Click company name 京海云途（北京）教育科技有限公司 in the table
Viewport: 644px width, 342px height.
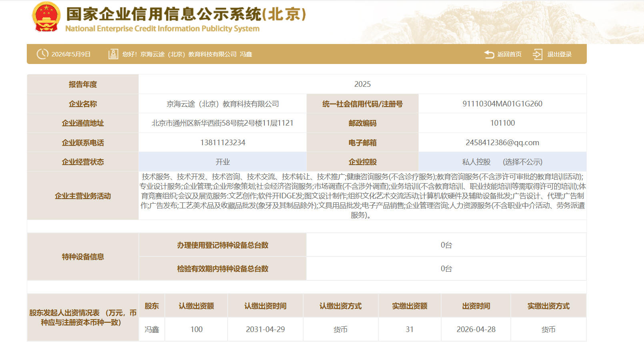click(223, 104)
